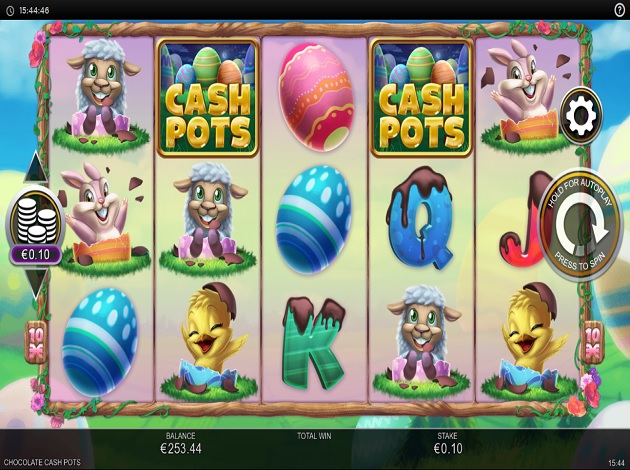Open the settings gear icon
The image size is (630, 470).
581,116
